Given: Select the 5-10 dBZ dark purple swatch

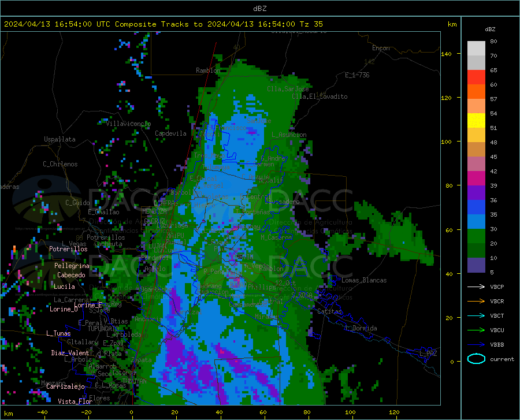Looking at the screenshot, I should pos(476,265).
